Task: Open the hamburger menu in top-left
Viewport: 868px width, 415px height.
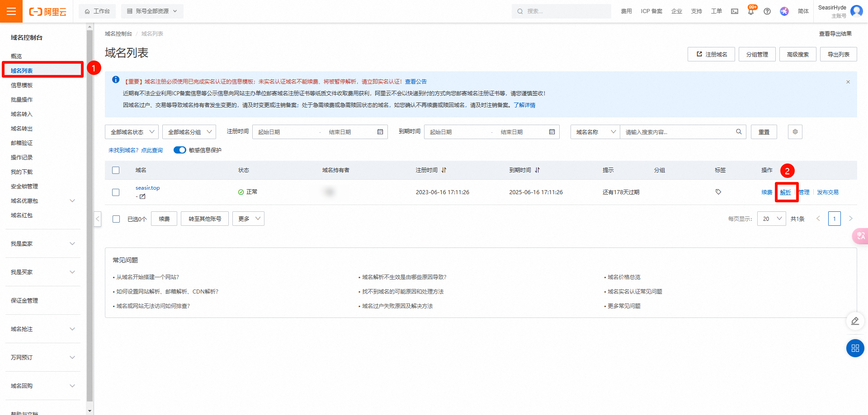Action: click(x=11, y=11)
